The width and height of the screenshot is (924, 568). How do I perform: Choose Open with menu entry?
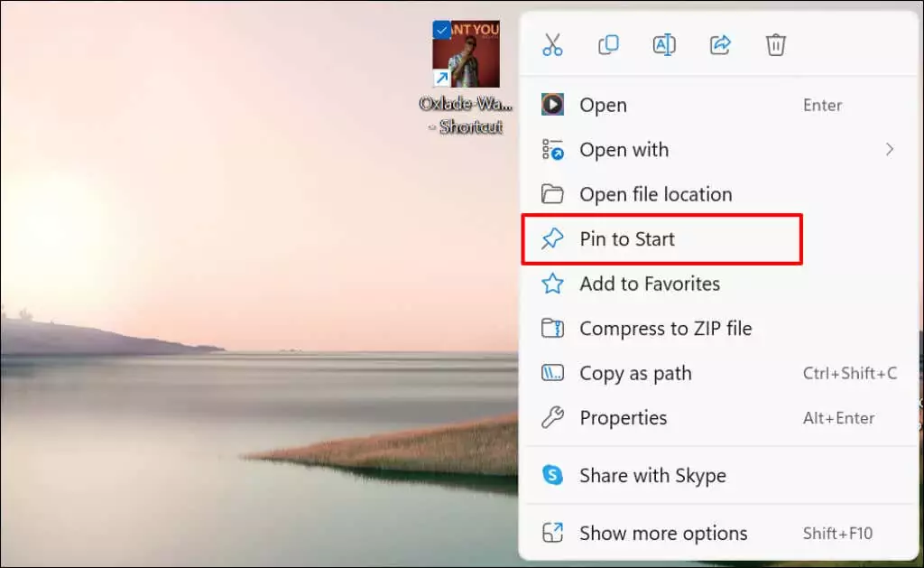tap(718, 150)
